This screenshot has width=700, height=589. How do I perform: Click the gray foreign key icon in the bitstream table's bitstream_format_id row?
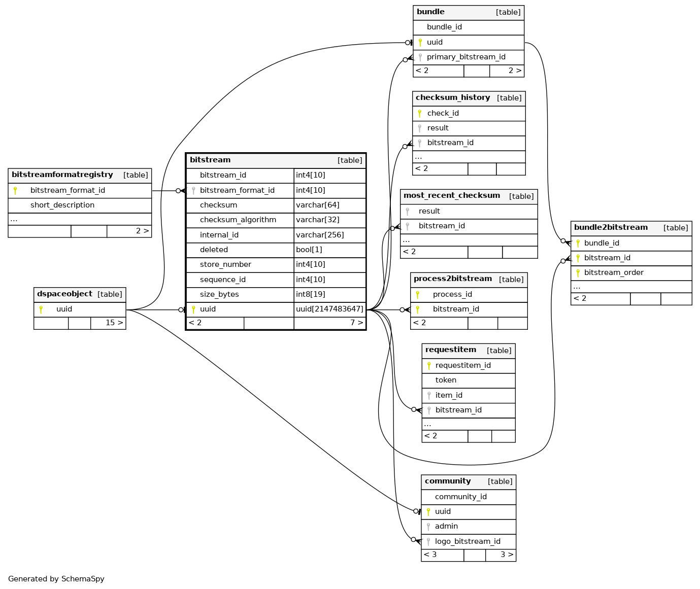click(193, 190)
